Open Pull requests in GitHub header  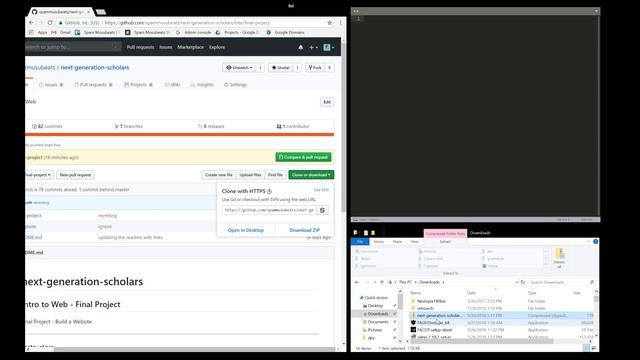tap(140, 47)
